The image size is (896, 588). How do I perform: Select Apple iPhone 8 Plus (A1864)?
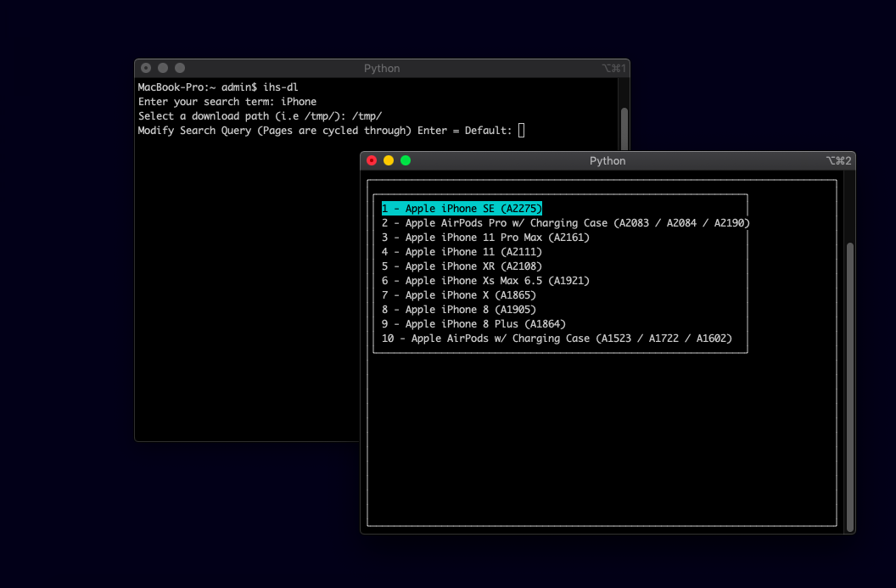tap(473, 324)
